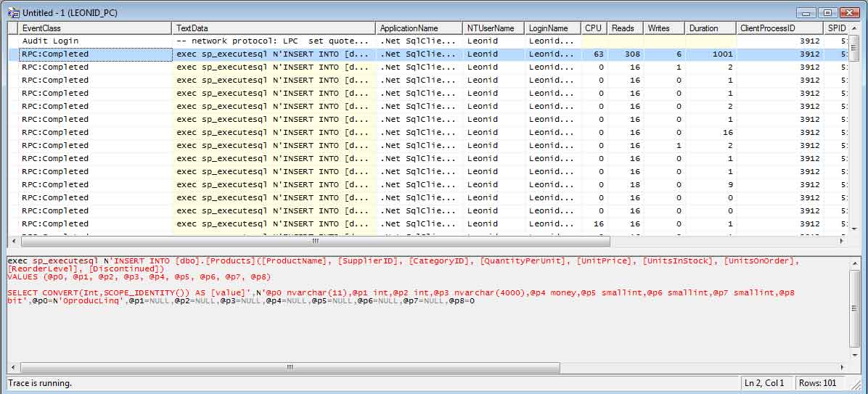868x394 pixels.
Task: Click the LoginName column header
Action: pyautogui.click(x=553, y=28)
